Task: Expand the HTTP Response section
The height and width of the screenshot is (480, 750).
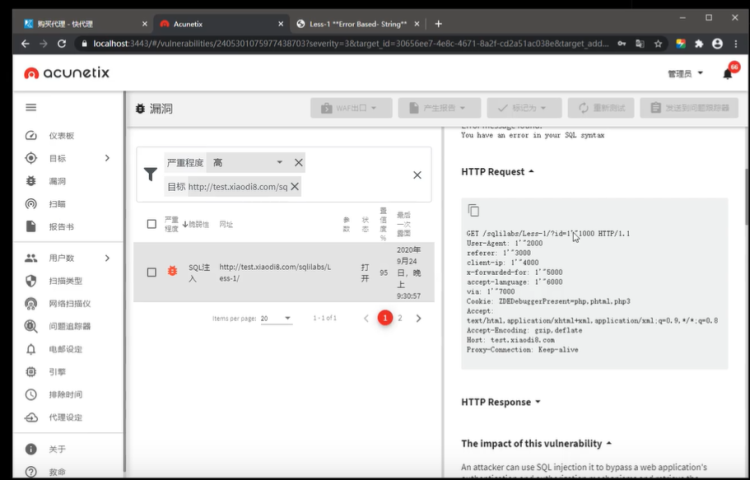Action: 500,402
